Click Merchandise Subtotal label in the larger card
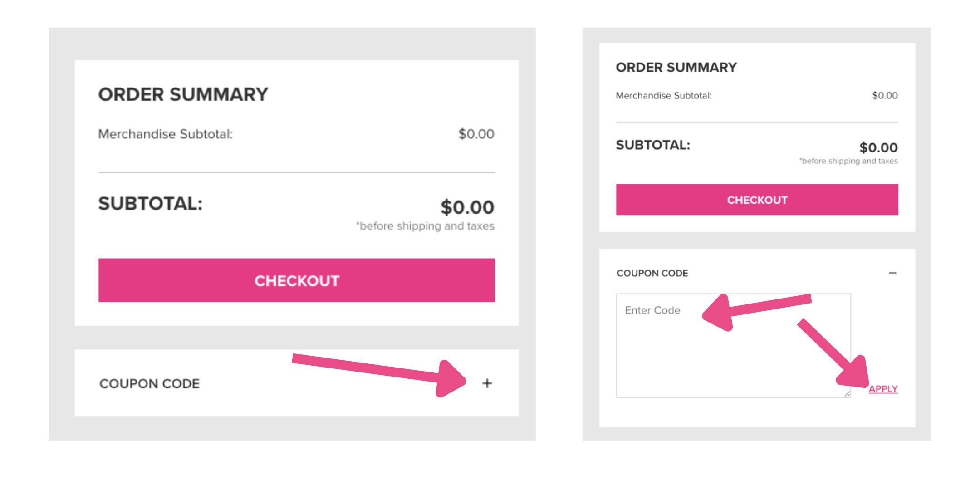 click(x=165, y=134)
